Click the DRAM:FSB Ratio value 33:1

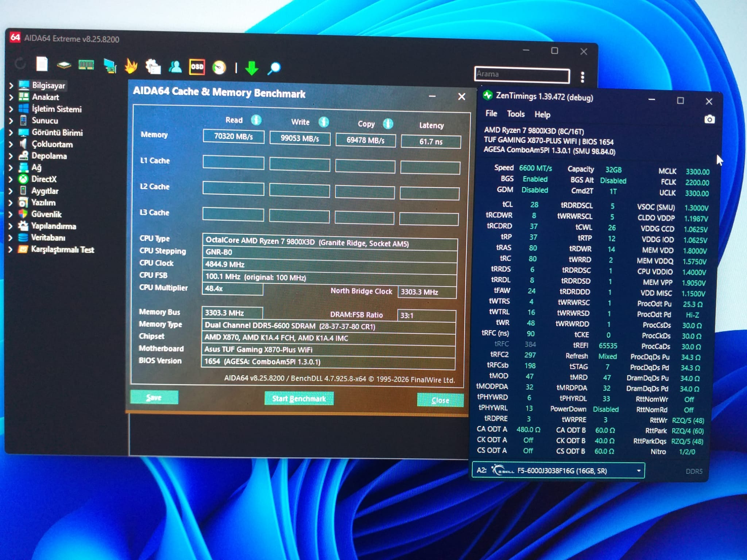click(426, 315)
